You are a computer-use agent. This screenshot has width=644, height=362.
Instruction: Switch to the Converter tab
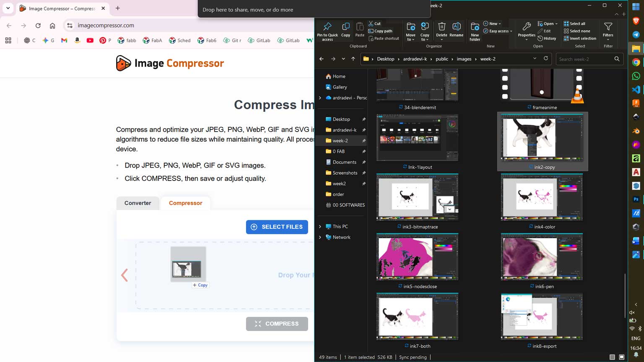tap(137, 203)
